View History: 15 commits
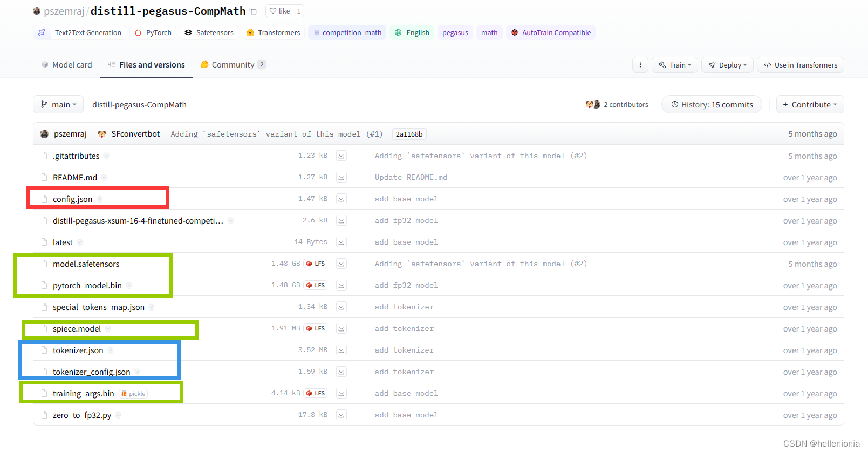This screenshot has width=868, height=452. [x=712, y=104]
